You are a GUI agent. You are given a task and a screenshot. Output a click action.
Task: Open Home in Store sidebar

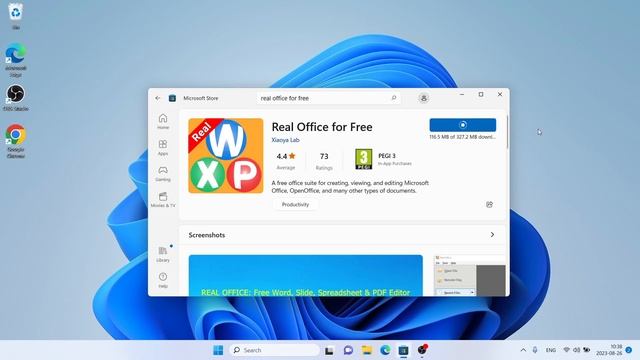point(163,122)
